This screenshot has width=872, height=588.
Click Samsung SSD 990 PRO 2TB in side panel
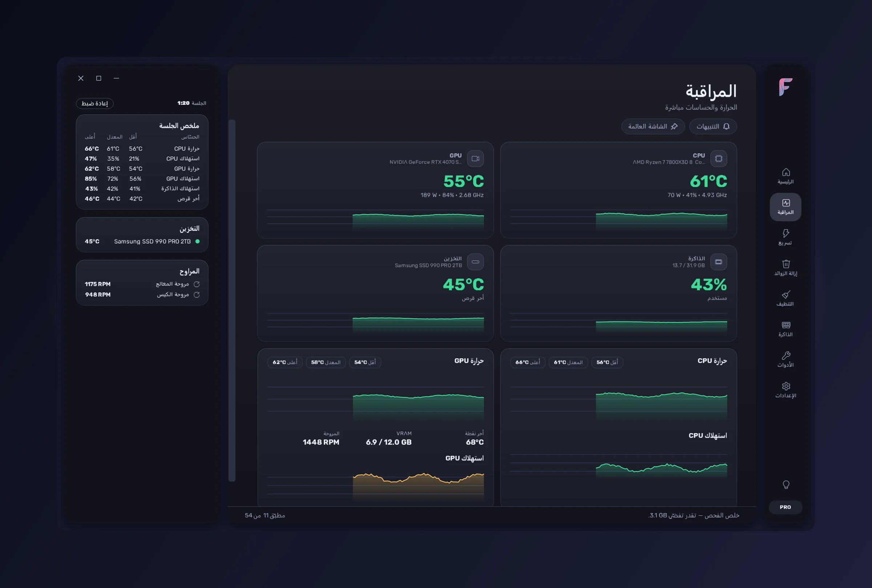click(x=152, y=242)
